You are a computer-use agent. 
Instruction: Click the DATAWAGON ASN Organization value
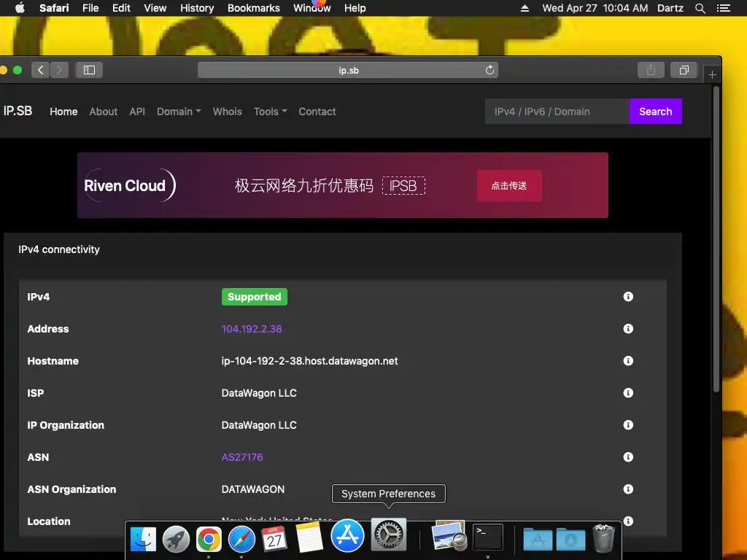pyautogui.click(x=253, y=489)
